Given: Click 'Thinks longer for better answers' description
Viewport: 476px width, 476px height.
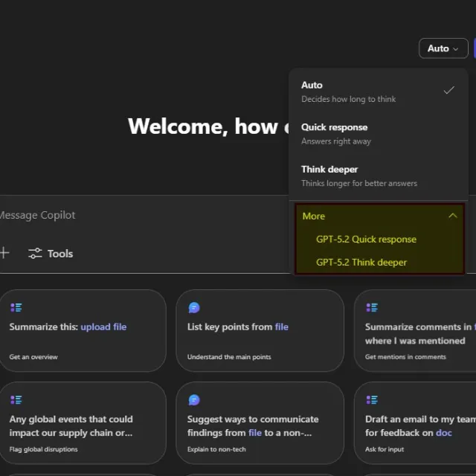Looking at the screenshot, I should (x=359, y=184).
